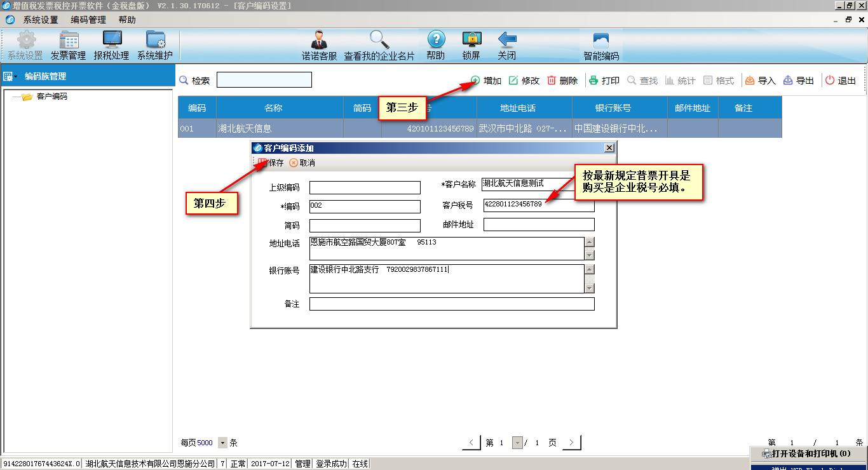Open the 每页5000 page size dropdown
The height and width of the screenshot is (470, 868).
pyautogui.click(x=221, y=443)
